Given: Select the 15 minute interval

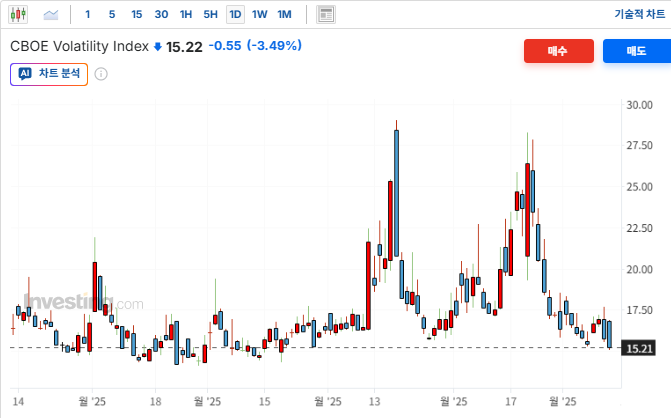Looking at the screenshot, I should [x=137, y=15].
